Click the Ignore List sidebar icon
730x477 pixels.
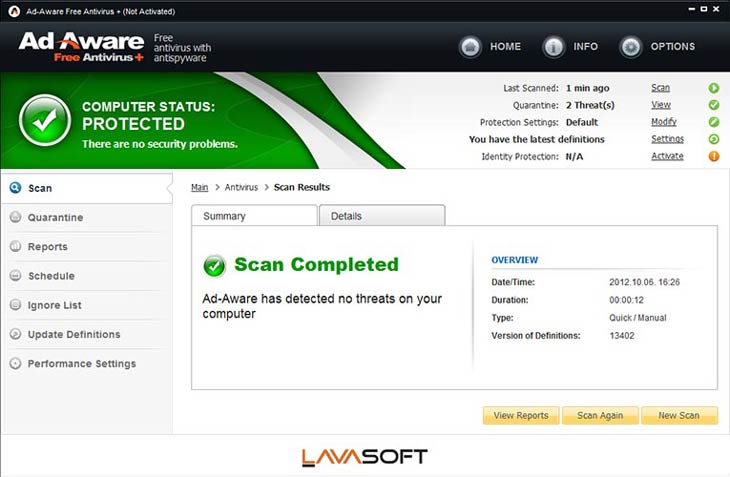15,305
